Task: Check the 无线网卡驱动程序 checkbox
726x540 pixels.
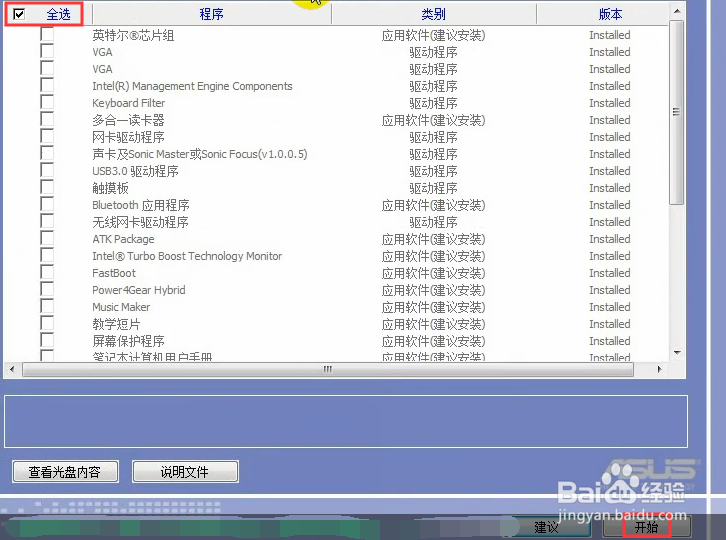Action: pyautogui.click(x=47, y=221)
